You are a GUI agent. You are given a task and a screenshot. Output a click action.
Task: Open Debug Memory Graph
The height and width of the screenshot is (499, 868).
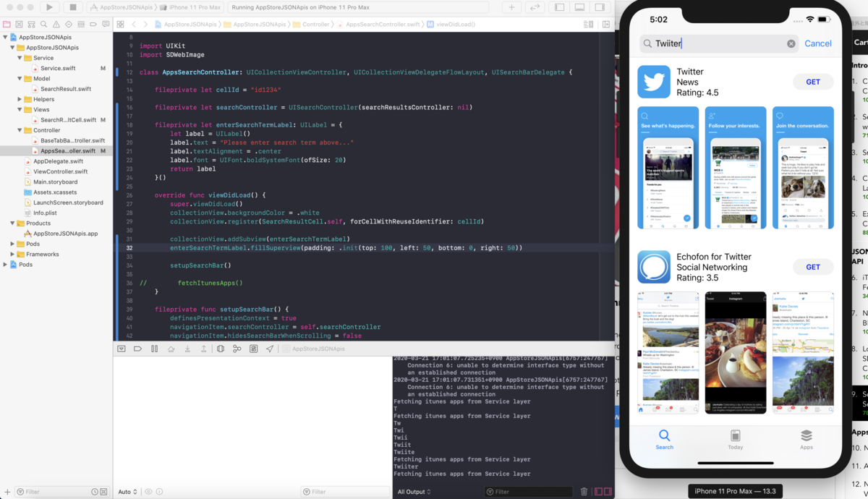pos(237,349)
